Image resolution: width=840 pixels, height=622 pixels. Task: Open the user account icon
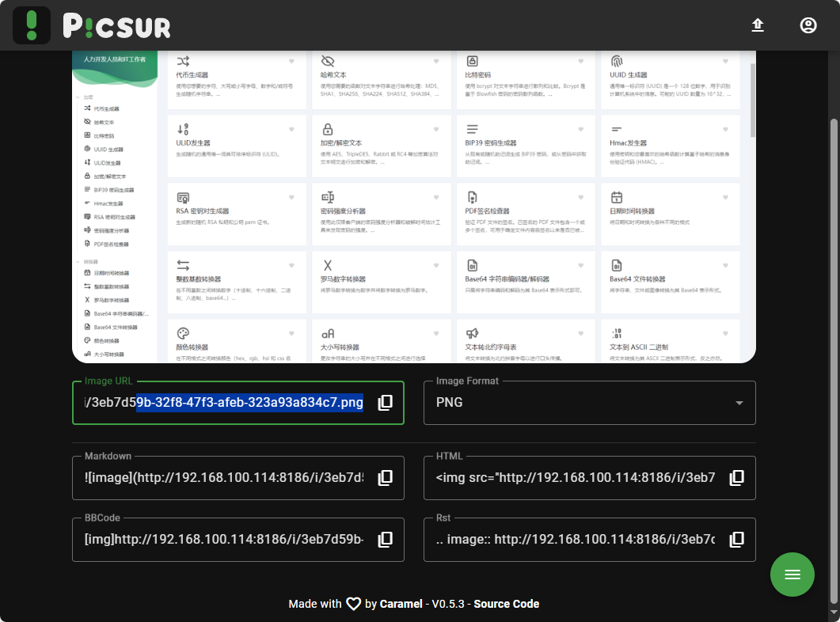808,25
